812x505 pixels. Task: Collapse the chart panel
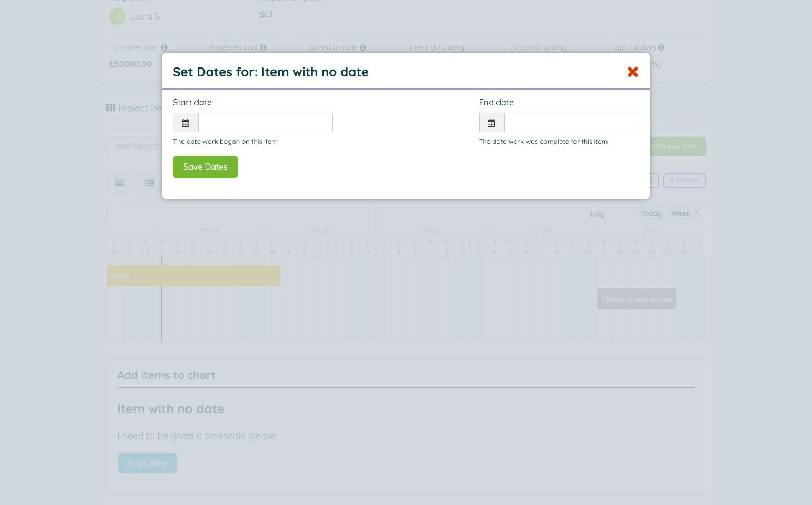pyautogui.click(x=684, y=180)
